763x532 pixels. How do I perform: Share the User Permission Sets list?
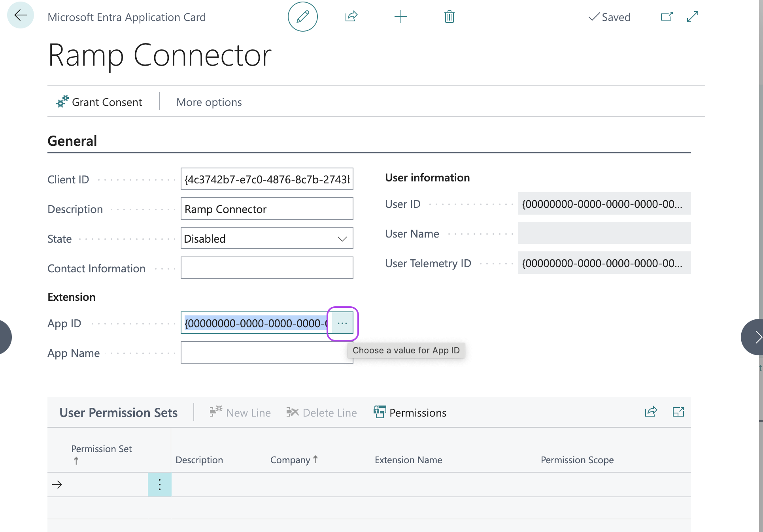coord(651,412)
